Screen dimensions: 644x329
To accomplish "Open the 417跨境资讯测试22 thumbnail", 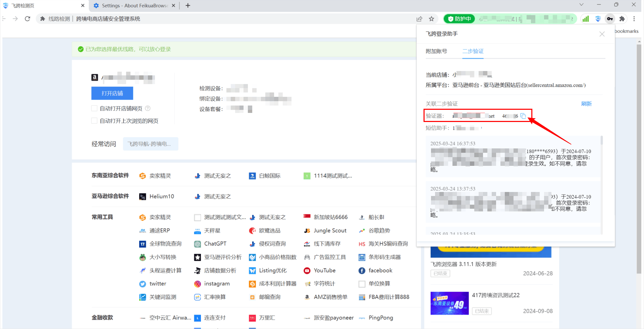I will 449,303.
